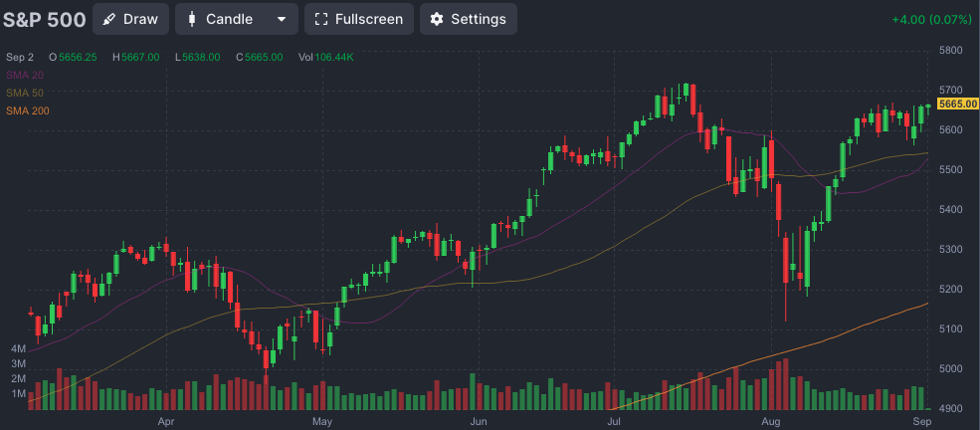This screenshot has height=430, width=980.
Task: Click the 4M volume scale label
Action: (x=18, y=349)
